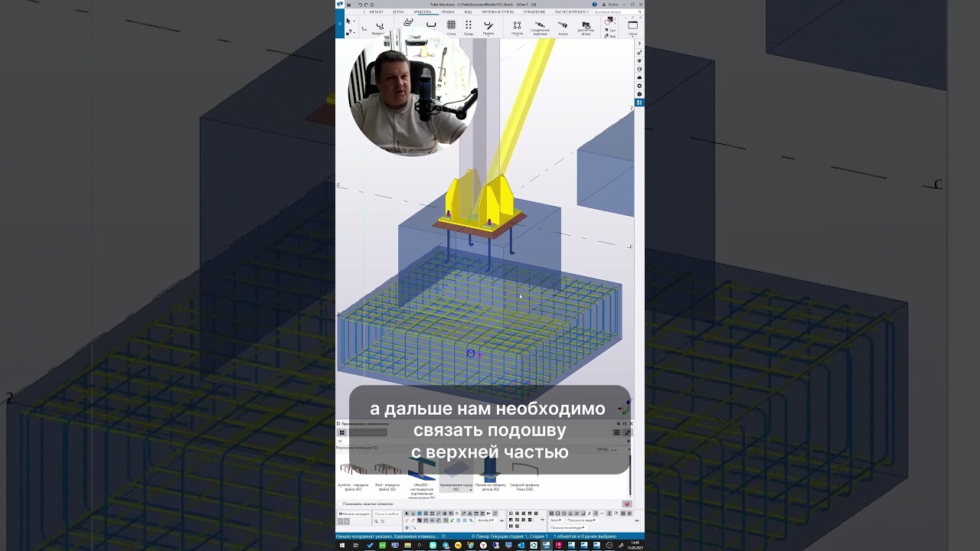Open the Окно window tool
Viewport: 980px width, 551px height.
point(632,28)
